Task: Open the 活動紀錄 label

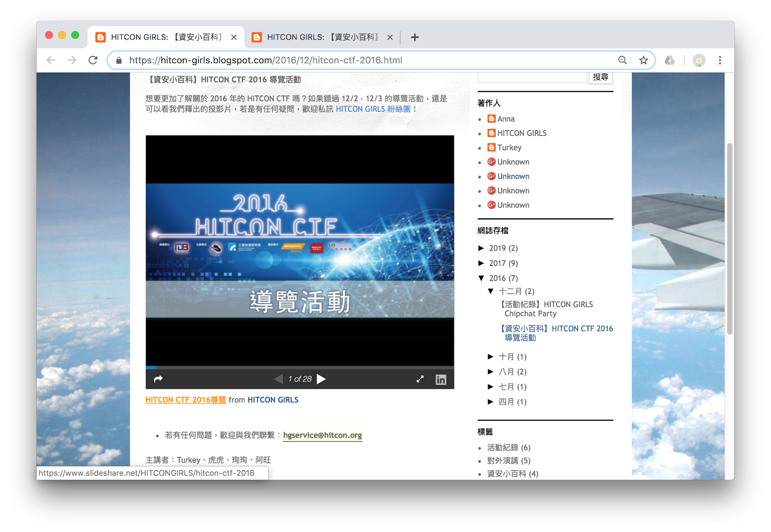Action: [503, 448]
